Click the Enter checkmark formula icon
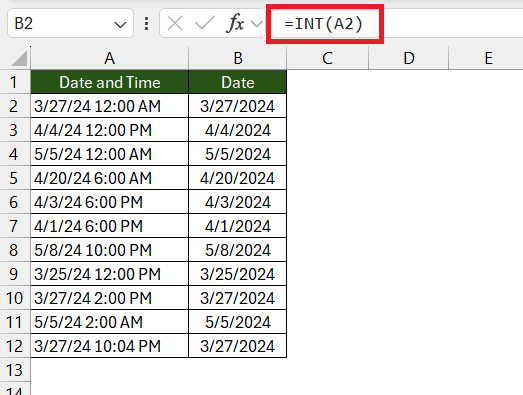 click(x=205, y=24)
